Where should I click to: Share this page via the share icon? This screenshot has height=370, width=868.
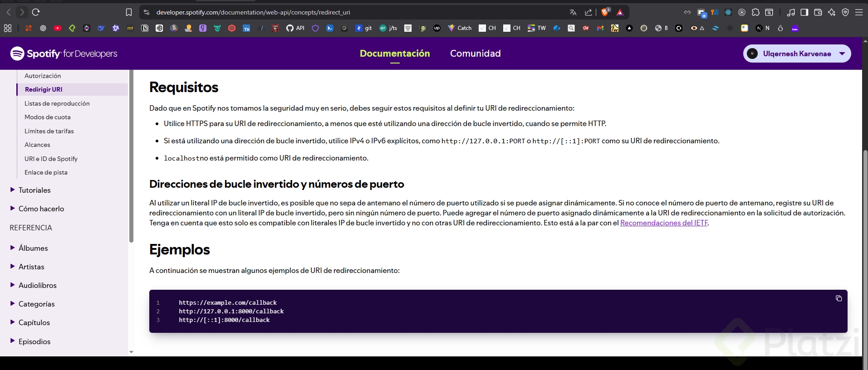tap(588, 12)
